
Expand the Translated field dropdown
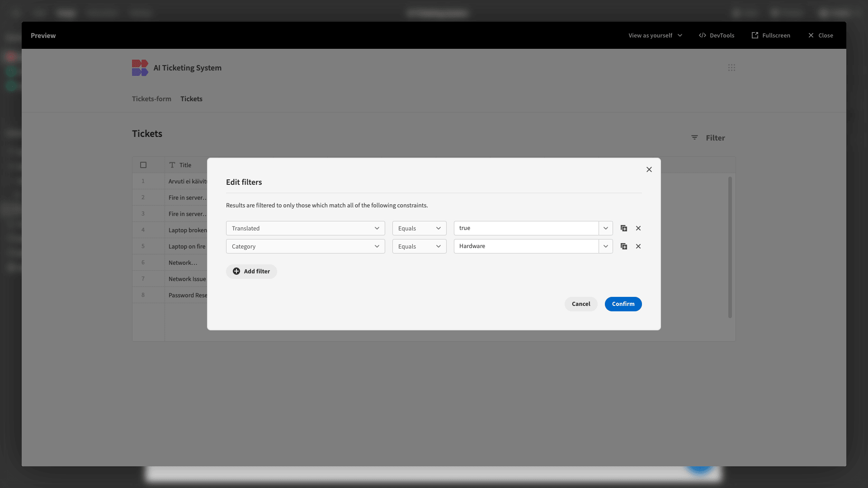coord(306,228)
